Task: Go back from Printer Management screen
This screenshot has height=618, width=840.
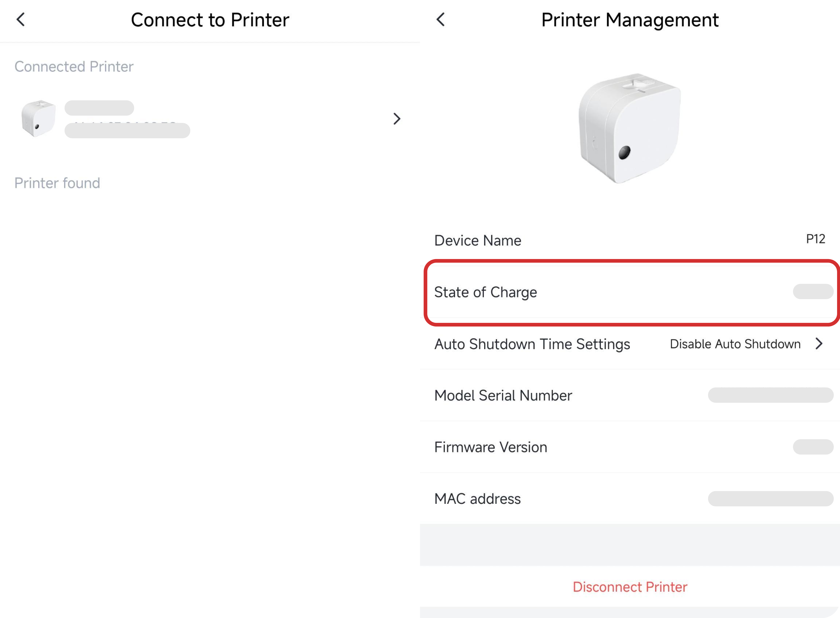Action: click(441, 20)
